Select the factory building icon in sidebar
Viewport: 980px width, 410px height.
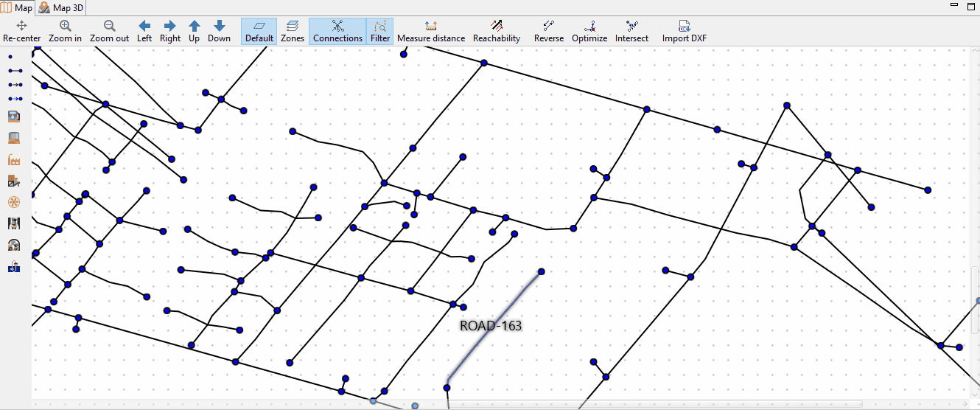point(13,159)
